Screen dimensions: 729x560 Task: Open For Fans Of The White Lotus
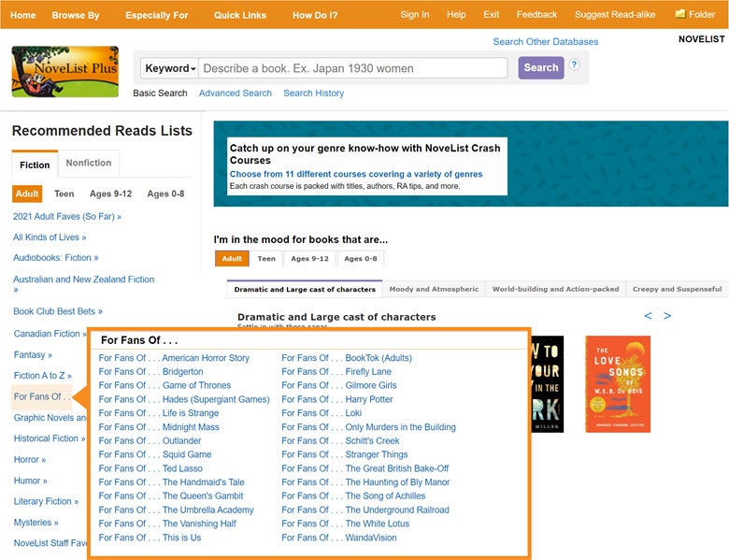[346, 524]
